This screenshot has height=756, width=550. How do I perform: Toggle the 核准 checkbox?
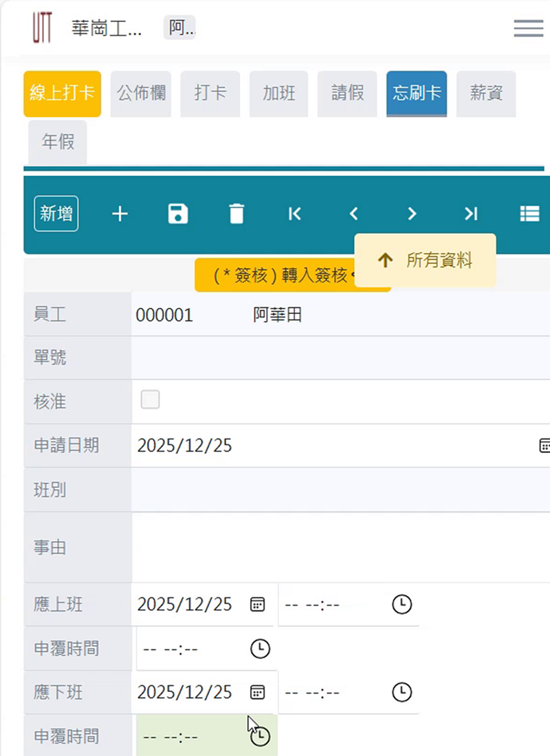coord(150,400)
